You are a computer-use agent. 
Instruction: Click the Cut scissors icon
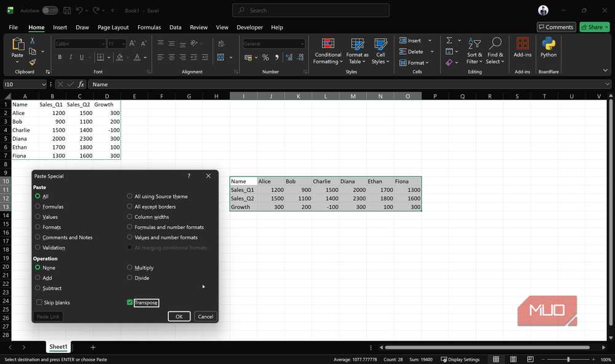pos(33,41)
